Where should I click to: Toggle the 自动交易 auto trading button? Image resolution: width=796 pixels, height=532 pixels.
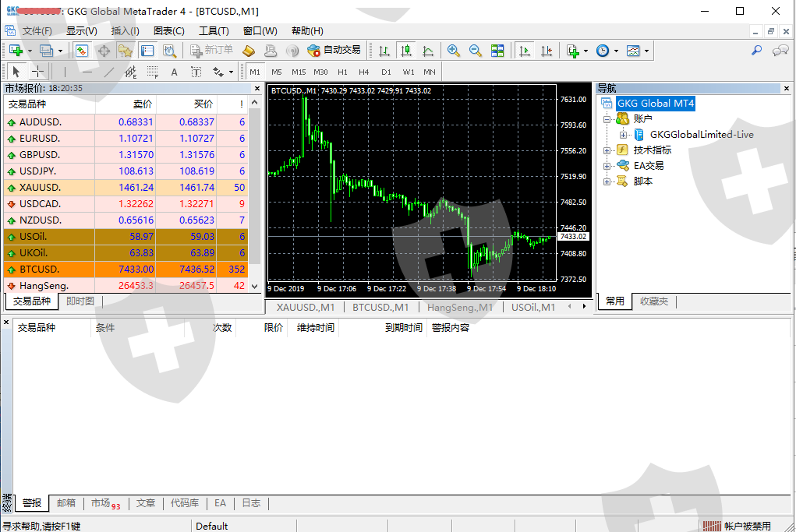tap(334, 51)
